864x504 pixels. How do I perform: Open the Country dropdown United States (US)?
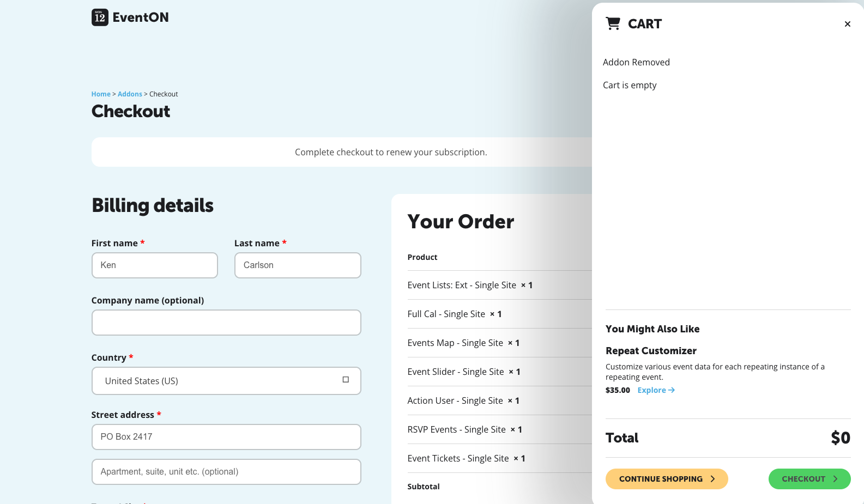click(x=226, y=381)
